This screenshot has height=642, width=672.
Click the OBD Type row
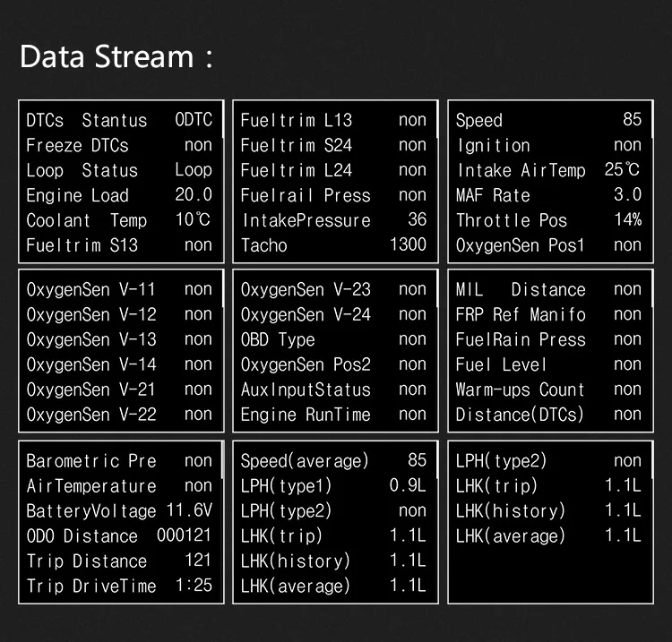pyautogui.click(x=333, y=339)
